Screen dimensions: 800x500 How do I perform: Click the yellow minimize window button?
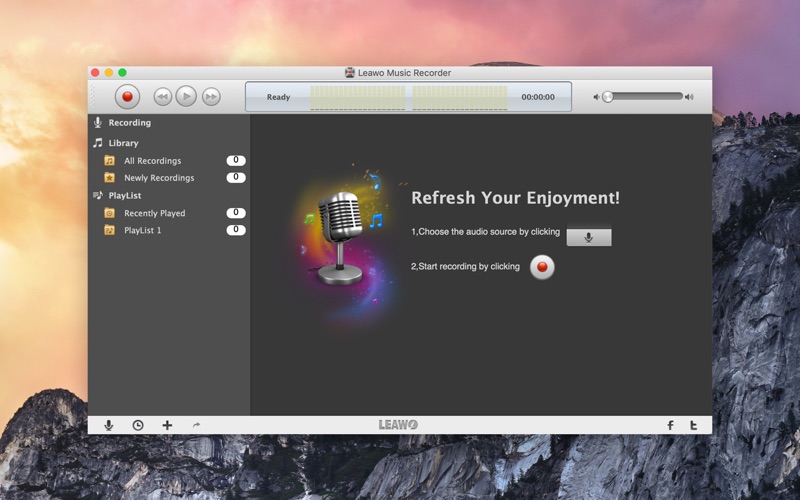pos(109,72)
